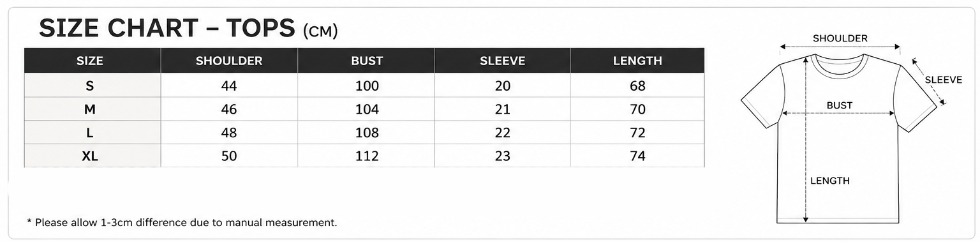This screenshot has height=242, width=980.
Task: Click the Size Chart – Tops title
Action: (188, 29)
